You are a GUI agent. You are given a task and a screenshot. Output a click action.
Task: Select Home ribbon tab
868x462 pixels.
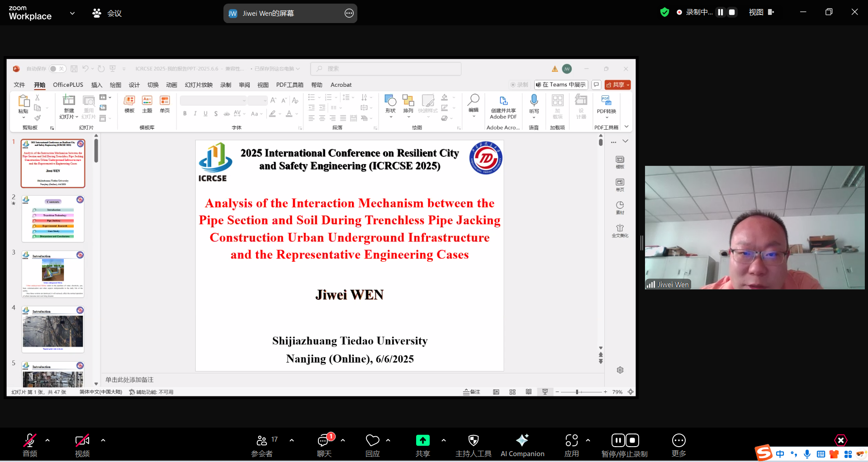[x=40, y=85]
